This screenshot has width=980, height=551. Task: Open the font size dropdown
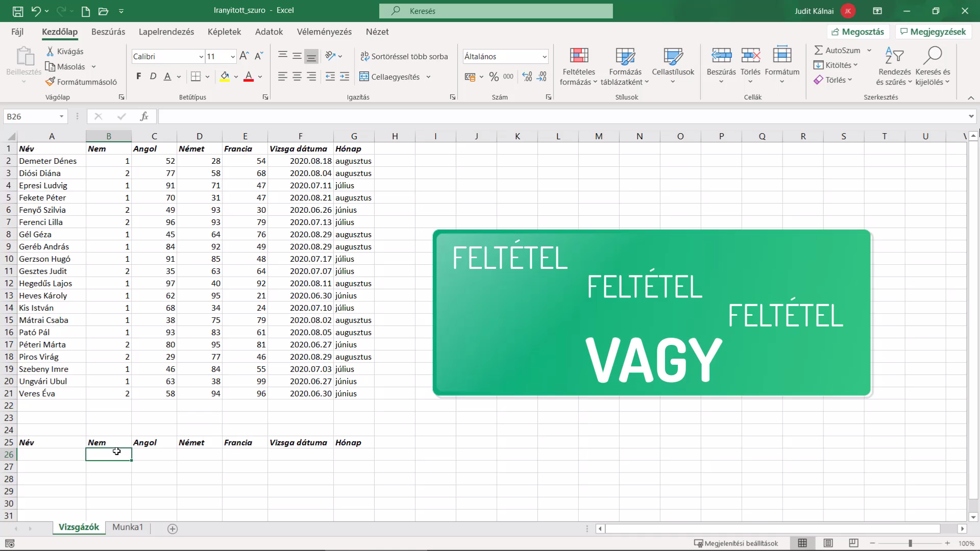click(233, 57)
